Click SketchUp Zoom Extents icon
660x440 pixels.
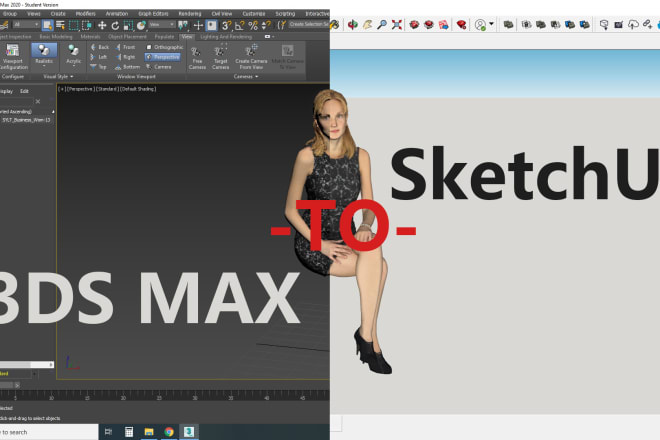click(x=397, y=25)
